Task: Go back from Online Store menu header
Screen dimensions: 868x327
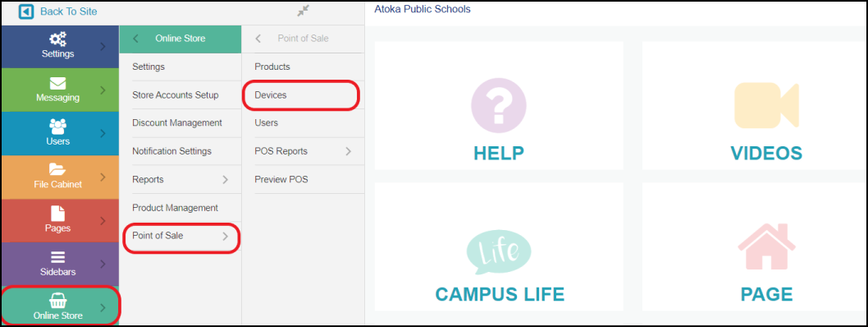Action: coord(136,39)
